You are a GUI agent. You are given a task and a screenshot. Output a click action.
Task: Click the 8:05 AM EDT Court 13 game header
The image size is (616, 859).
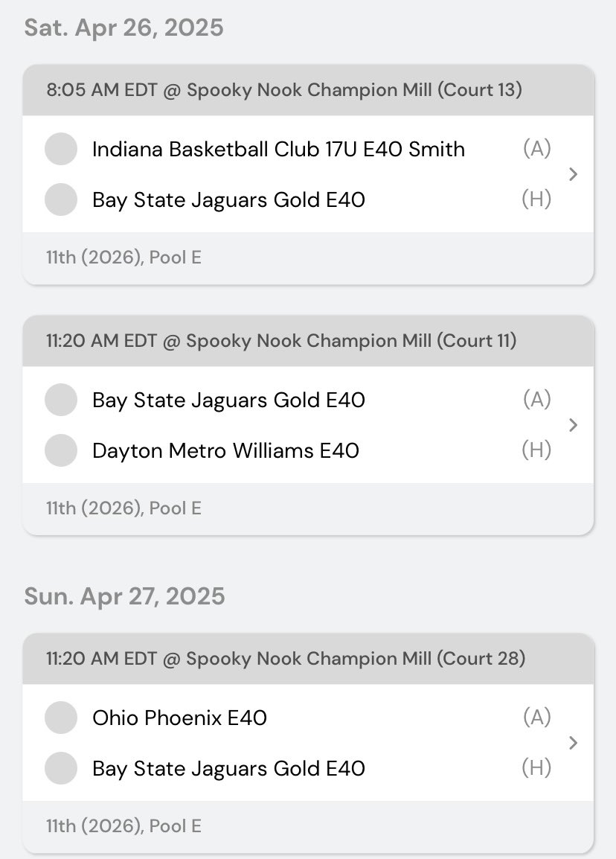click(283, 90)
